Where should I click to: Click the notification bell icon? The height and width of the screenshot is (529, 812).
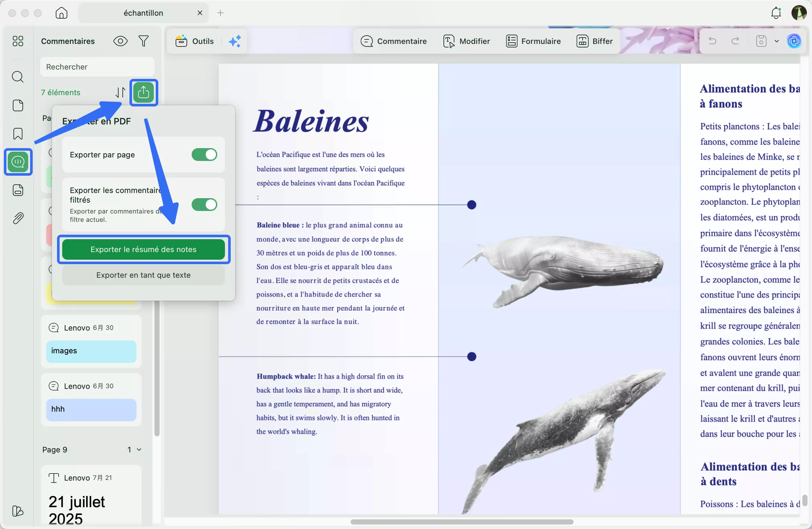click(x=776, y=13)
